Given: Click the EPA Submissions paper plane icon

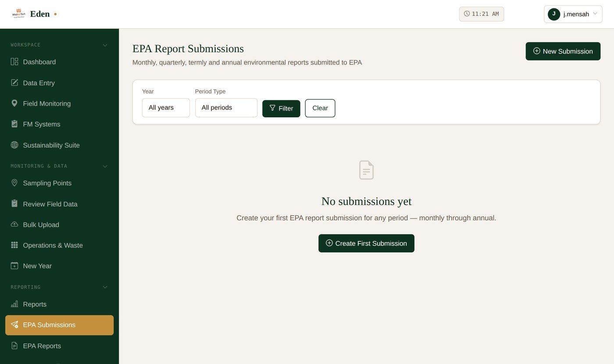Looking at the screenshot, I should pyautogui.click(x=14, y=325).
